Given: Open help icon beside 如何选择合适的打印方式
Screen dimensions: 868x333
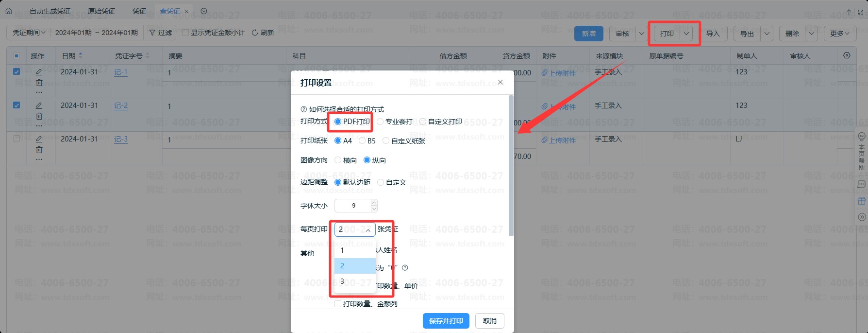Looking at the screenshot, I should point(304,109).
